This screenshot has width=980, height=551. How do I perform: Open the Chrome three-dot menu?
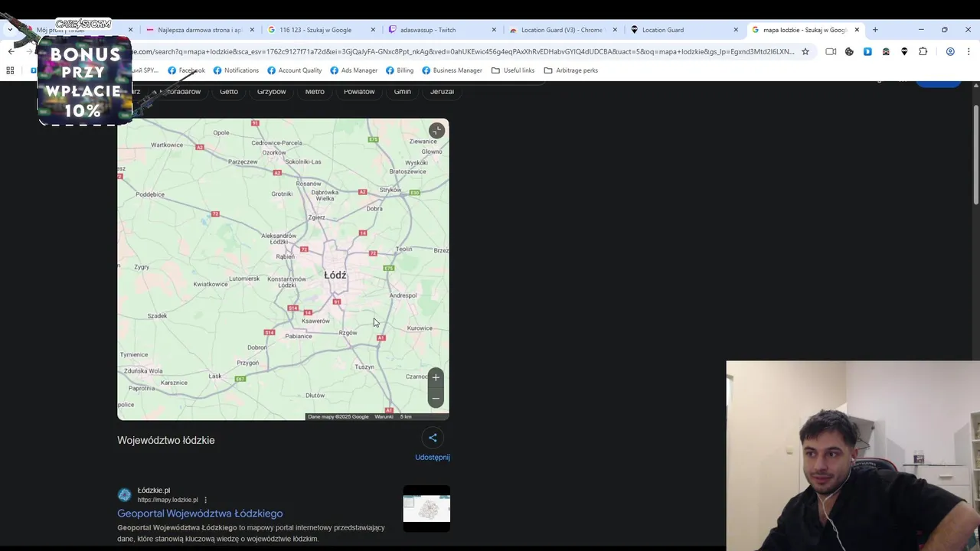pos(969,51)
